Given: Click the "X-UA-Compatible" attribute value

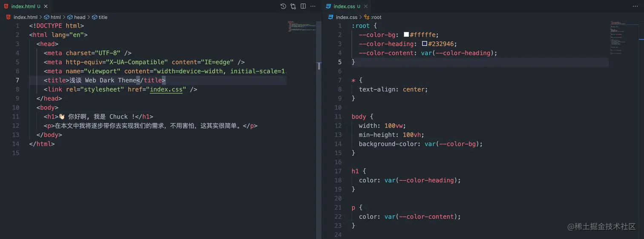Looking at the screenshot, I should pos(137,62).
